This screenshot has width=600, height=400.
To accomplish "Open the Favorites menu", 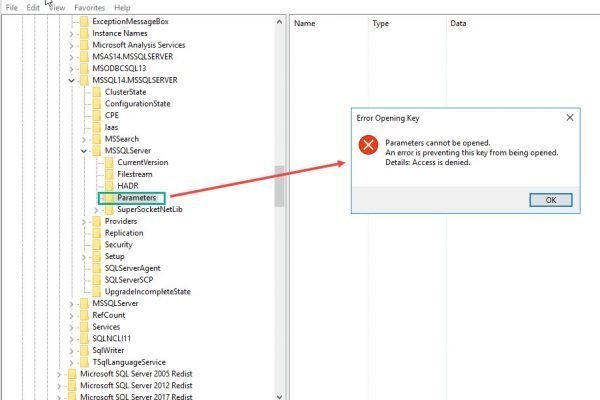I will point(89,7).
